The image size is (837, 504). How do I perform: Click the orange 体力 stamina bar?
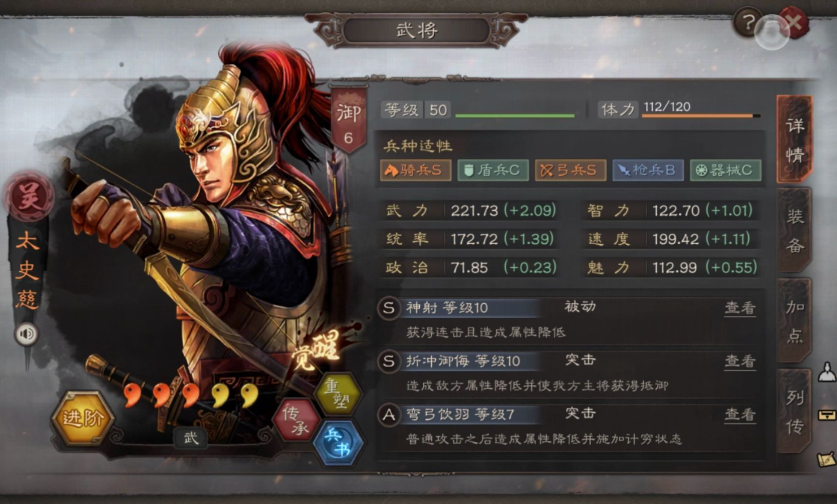tap(701, 116)
